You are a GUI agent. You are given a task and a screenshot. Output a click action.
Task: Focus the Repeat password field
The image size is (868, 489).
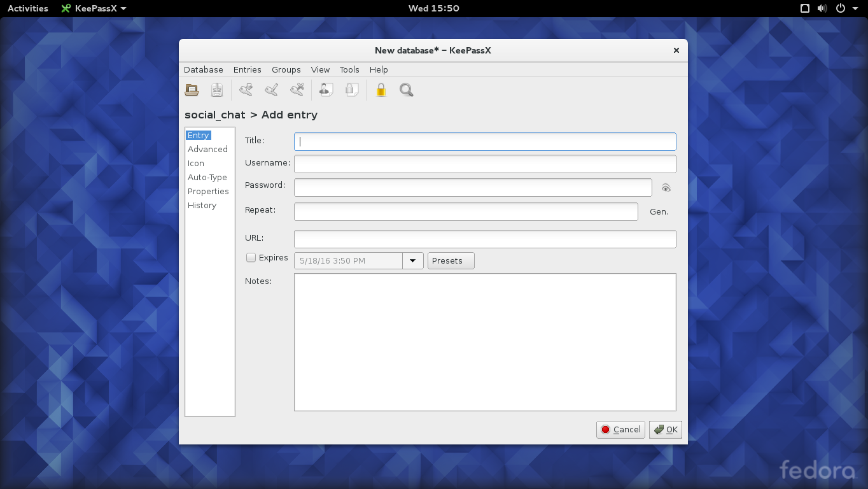(466, 211)
